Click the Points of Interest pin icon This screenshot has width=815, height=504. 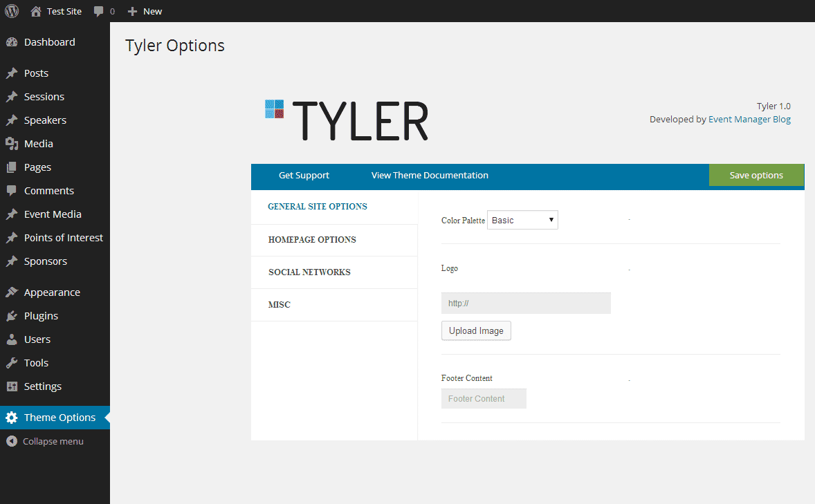click(12, 237)
